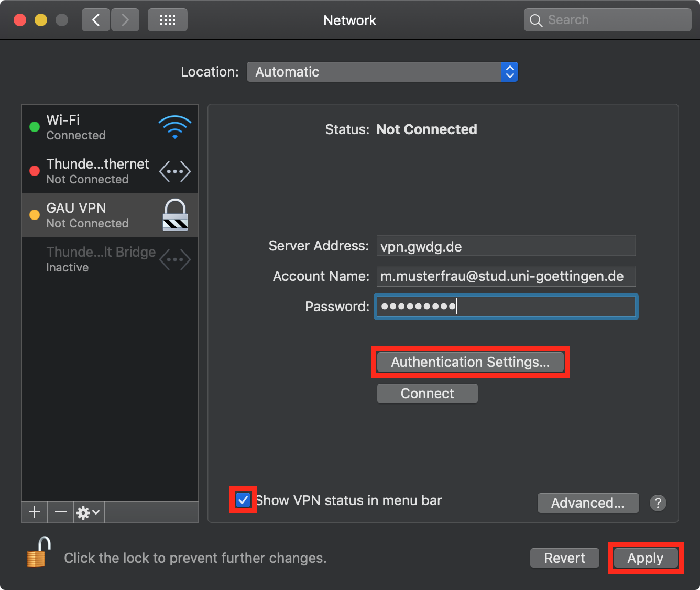Select GAU VPN service
The height and width of the screenshot is (590, 700).
[110, 215]
